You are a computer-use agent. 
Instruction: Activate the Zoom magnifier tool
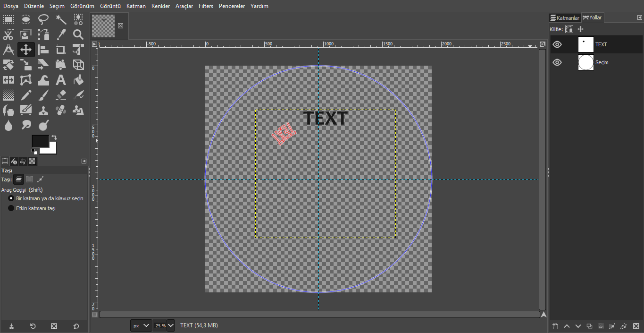pos(78,34)
